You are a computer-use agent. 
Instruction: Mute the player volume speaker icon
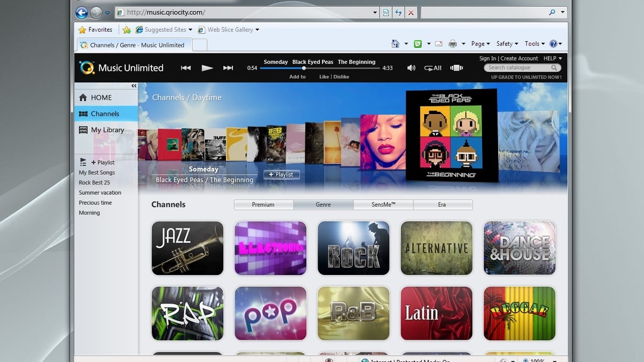tap(411, 68)
